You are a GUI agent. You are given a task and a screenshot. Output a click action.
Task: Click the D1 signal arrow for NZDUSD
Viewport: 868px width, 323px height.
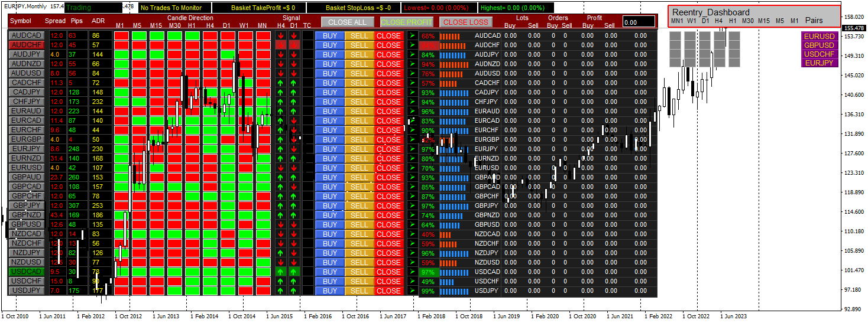294,263
